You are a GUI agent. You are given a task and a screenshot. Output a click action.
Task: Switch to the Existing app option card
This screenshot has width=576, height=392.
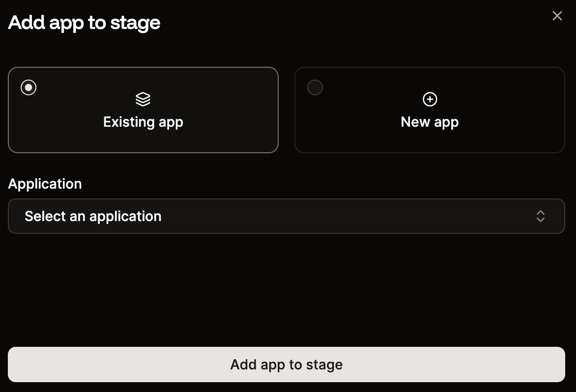pyautogui.click(x=143, y=110)
